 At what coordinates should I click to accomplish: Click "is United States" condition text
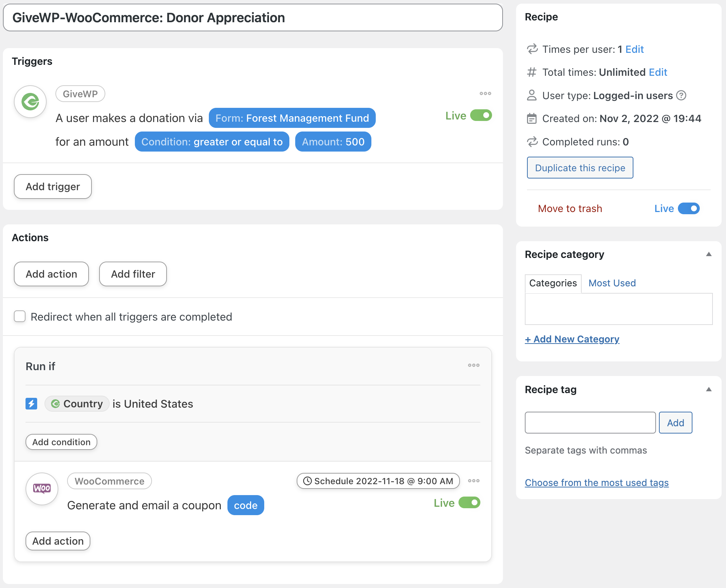pyautogui.click(x=153, y=404)
